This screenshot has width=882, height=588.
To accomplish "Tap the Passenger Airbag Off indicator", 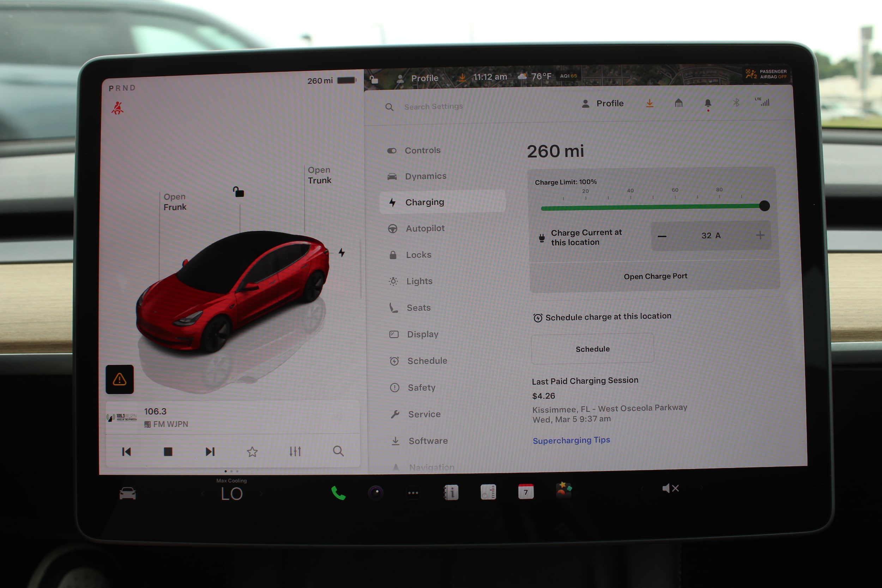I will pos(766,74).
